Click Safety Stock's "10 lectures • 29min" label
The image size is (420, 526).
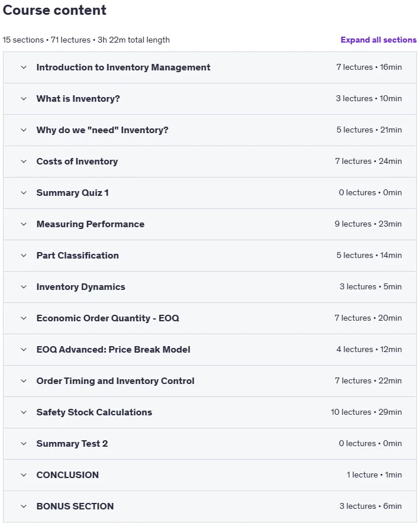tap(366, 412)
